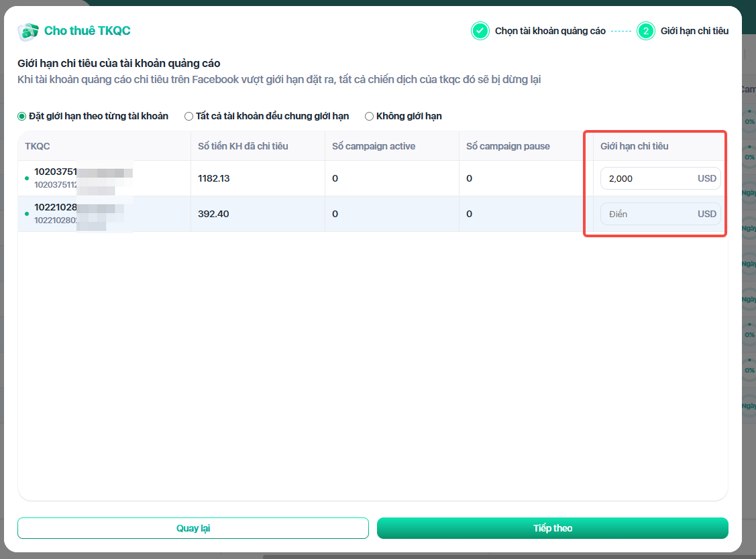
Task: Click the 392.40 spent amount cell
Action: [213, 214]
